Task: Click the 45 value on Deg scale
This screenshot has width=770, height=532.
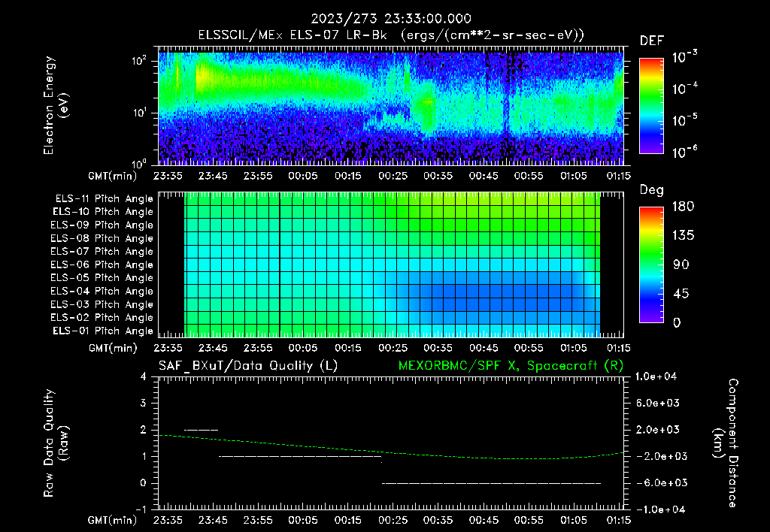Action: click(x=681, y=294)
